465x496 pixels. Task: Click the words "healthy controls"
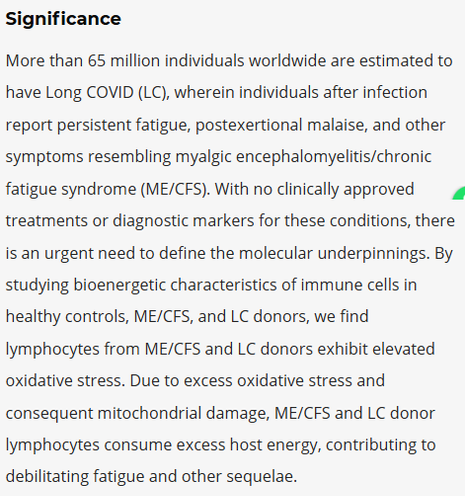coord(67,317)
